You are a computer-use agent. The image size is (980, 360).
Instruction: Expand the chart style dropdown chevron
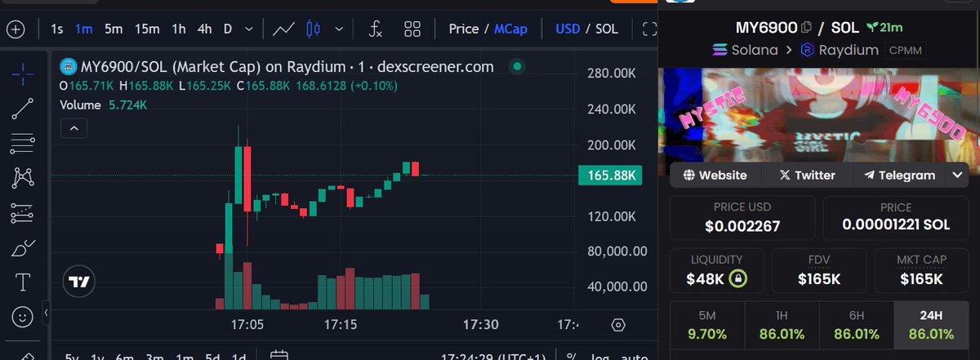[x=339, y=29]
